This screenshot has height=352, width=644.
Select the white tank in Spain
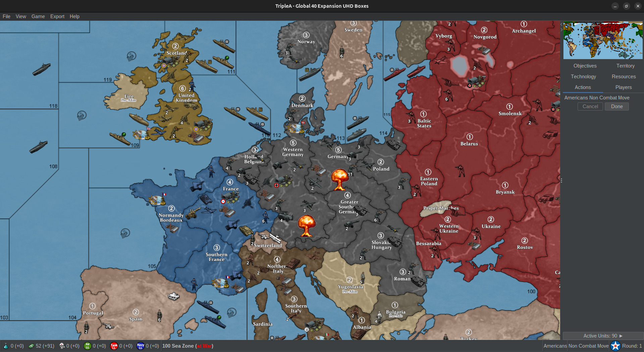(173, 296)
